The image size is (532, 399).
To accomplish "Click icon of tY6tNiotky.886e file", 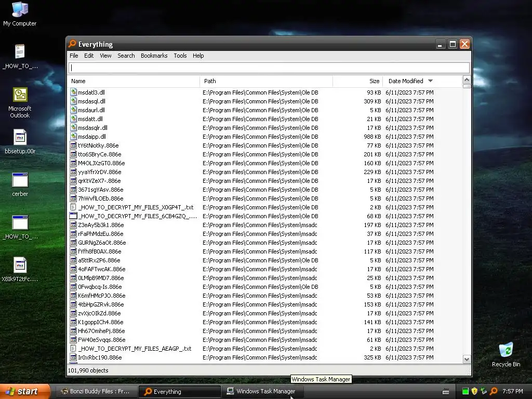I will click(x=73, y=145).
